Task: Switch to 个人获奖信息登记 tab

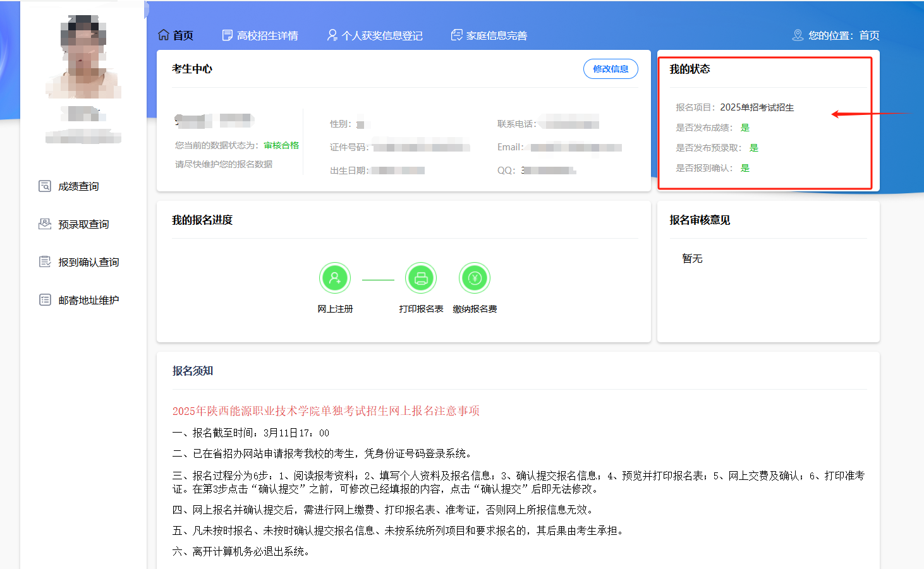Action: click(x=382, y=36)
